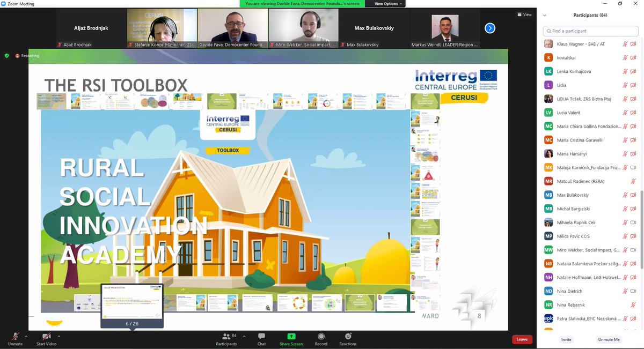Click Natalie Hoffmann's video-off icon
The image size is (644, 349).
click(634, 277)
